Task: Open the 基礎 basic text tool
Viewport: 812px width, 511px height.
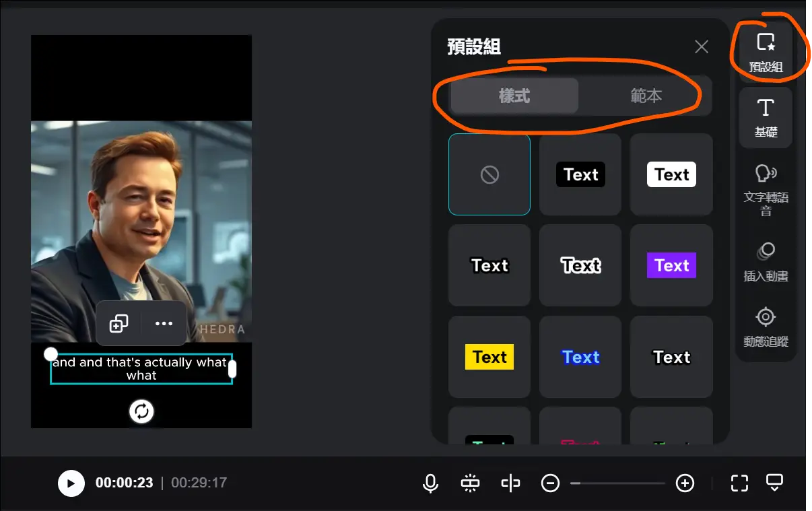Action: click(x=766, y=118)
